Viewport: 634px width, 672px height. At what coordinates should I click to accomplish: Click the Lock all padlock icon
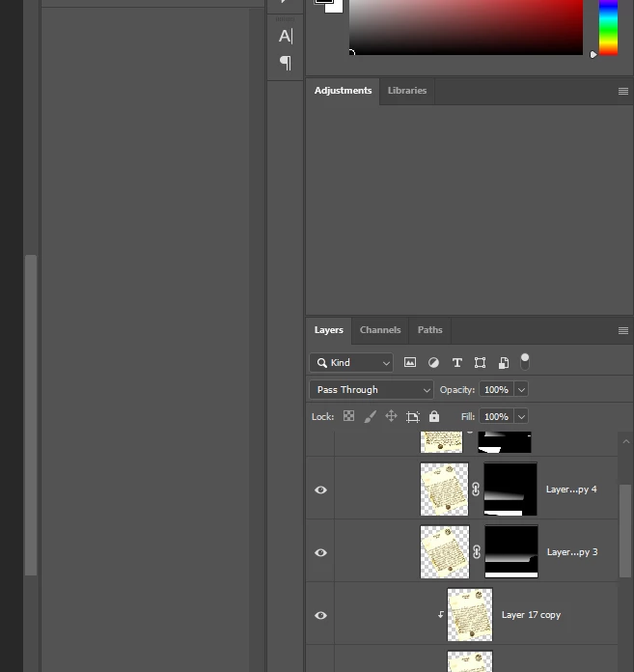pos(434,416)
